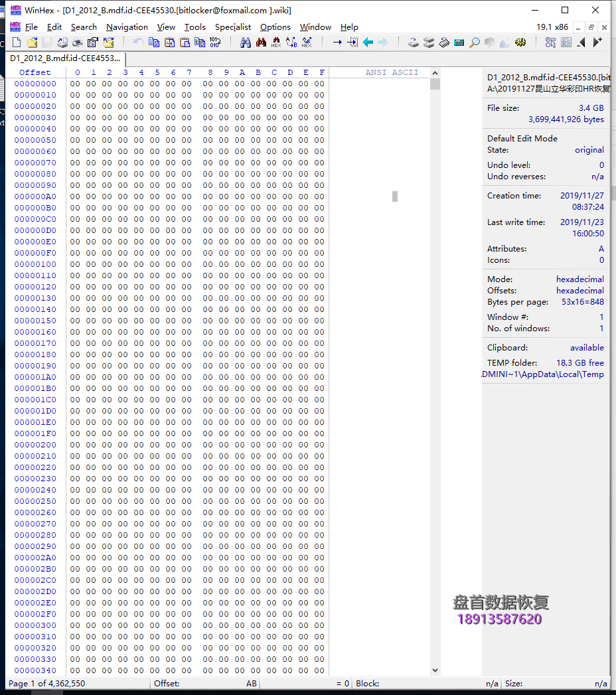Navigate Back with the cyan left arrow
The height and width of the screenshot is (695, 616).
368,42
